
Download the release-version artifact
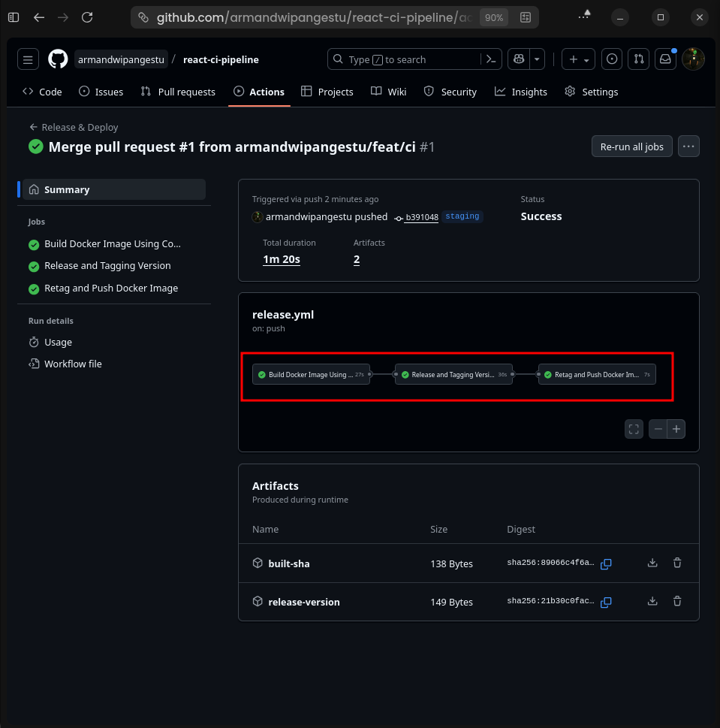point(652,601)
